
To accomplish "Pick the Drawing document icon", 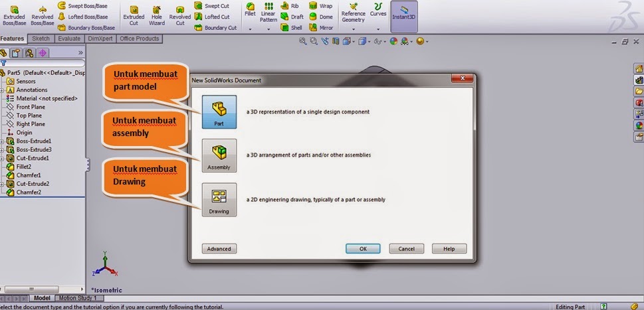I will [x=219, y=199].
